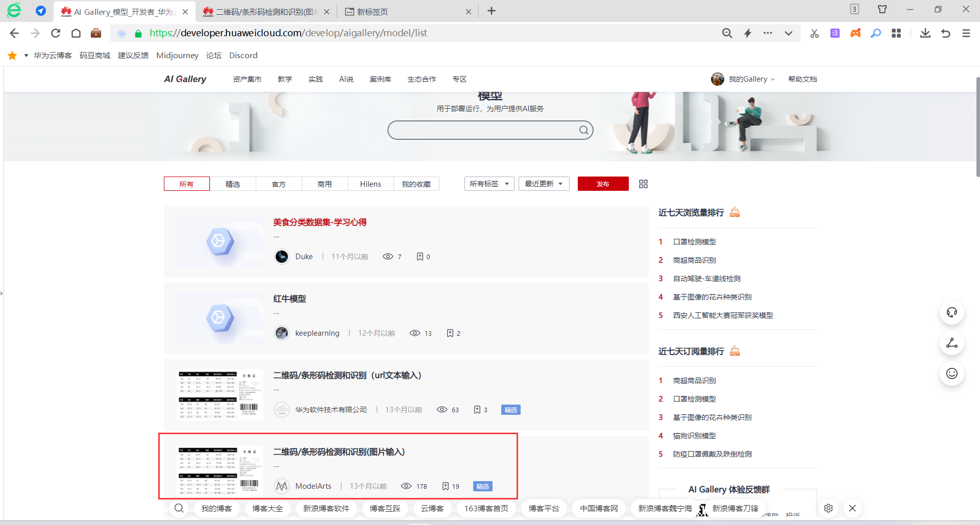This screenshot has height=525, width=980.
Task: Click the undo closed tab icon
Action: [946, 33]
